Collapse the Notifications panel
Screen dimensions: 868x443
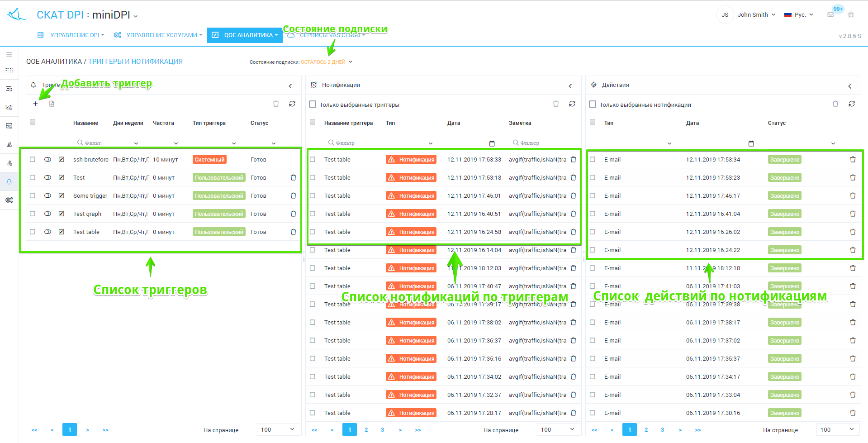click(x=570, y=86)
